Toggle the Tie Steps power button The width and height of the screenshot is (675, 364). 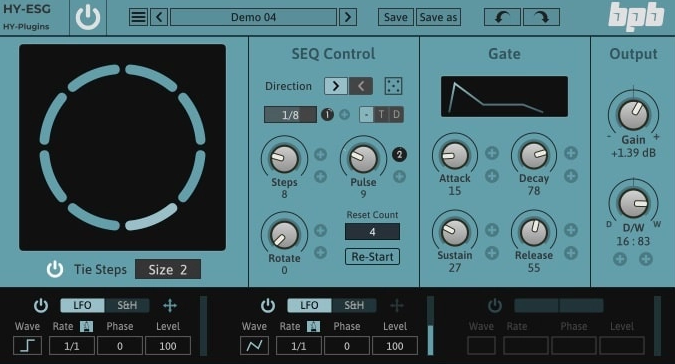pyautogui.click(x=55, y=269)
